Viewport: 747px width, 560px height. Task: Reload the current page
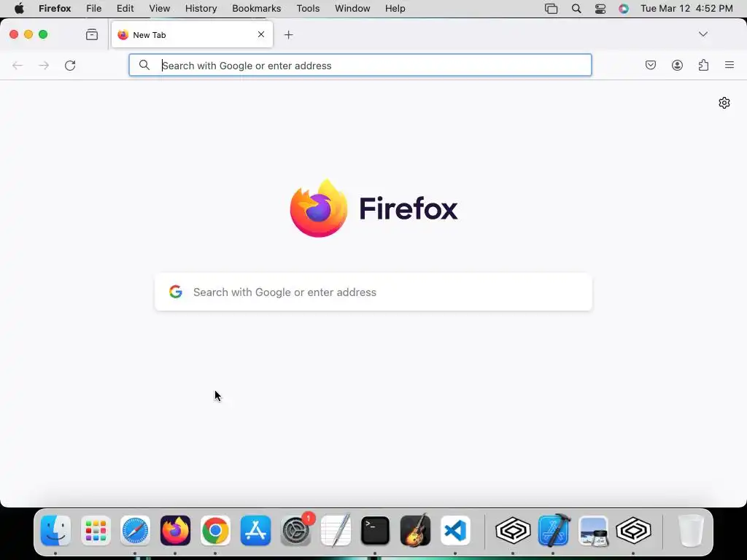[70, 65]
